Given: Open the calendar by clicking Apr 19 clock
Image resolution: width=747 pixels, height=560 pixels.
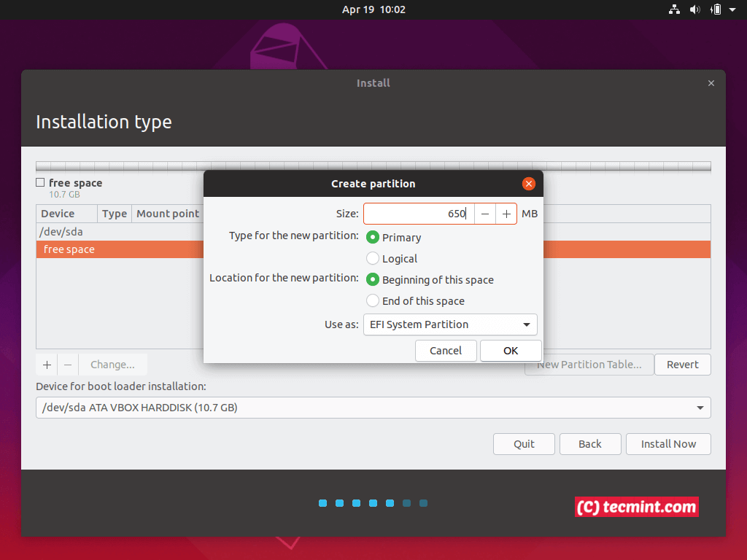Looking at the screenshot, I should click(x=373, y=9).
